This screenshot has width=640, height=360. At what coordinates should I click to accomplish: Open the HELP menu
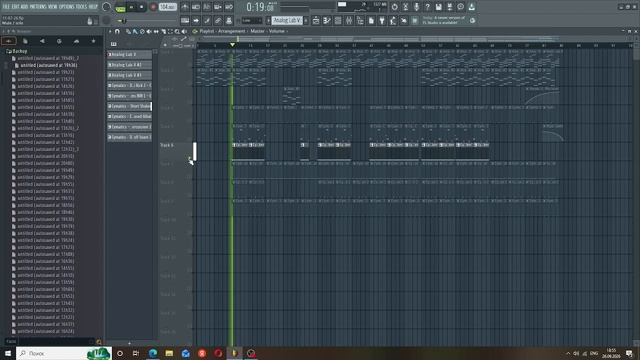pyautogui.click(x=93, y=7)
